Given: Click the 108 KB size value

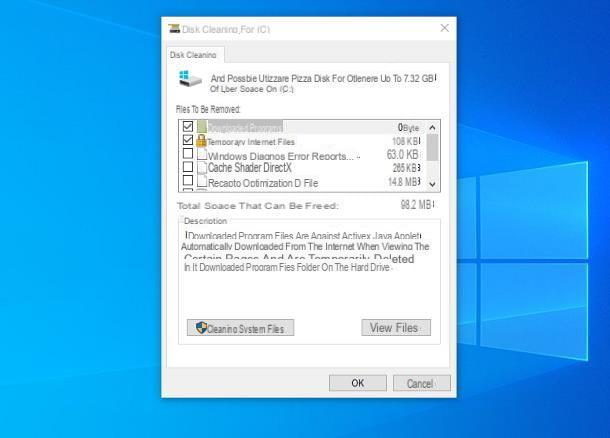Looking at the screenshot, I should [405, 141].
